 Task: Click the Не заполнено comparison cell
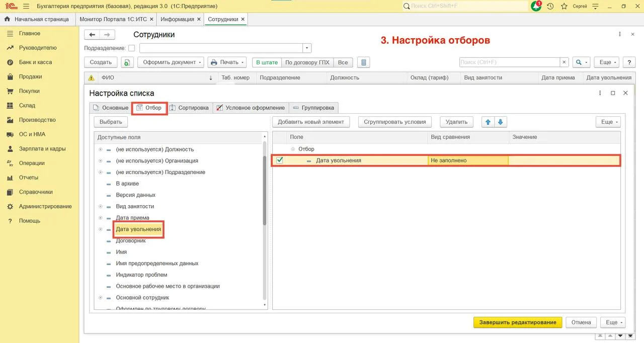click(468, 160)
